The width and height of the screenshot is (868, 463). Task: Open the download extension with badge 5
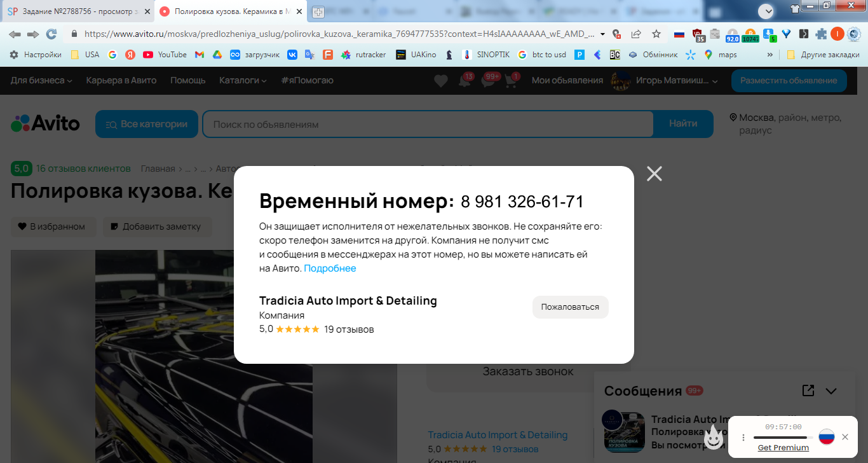(769, 34)
